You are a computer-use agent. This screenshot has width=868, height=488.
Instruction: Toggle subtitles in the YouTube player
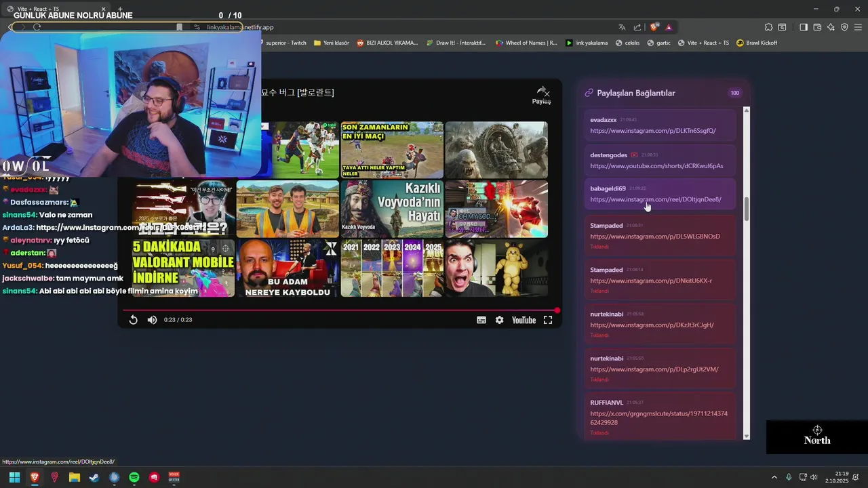pos(481,320)
